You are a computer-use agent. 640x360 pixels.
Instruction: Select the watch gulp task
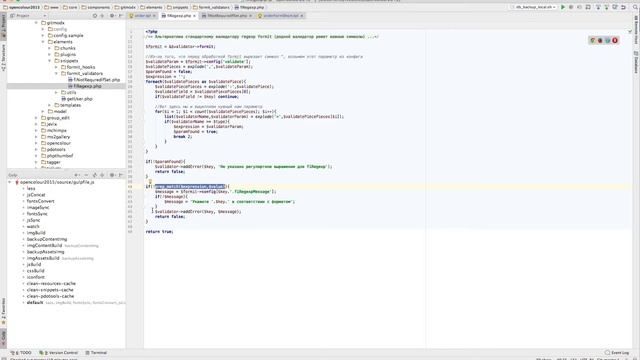coord(33,227)
